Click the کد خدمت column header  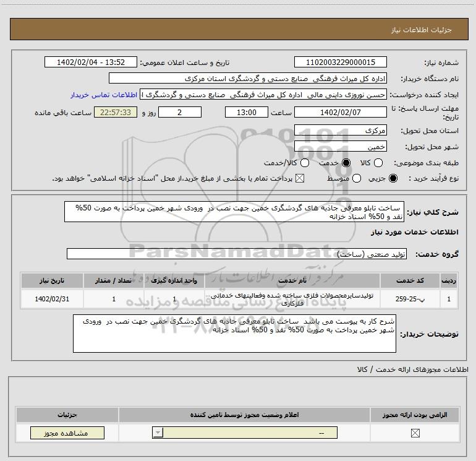tap(410, 280)
